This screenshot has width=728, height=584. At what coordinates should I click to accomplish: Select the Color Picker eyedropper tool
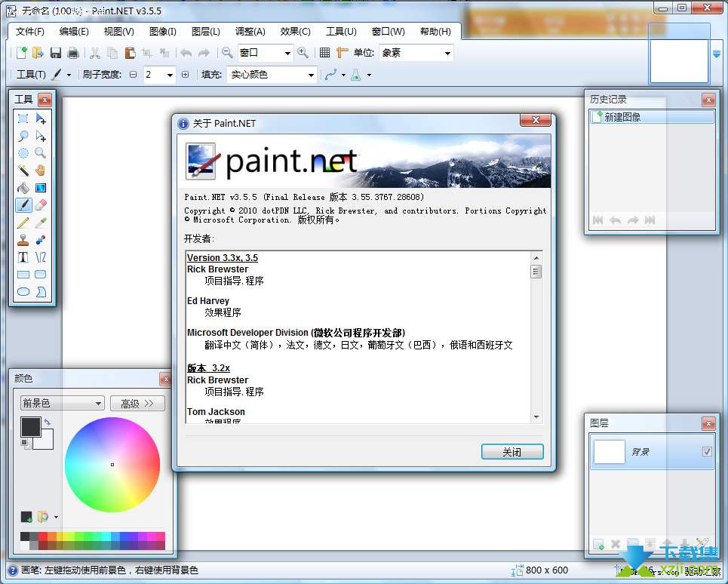tap(41, 223)
